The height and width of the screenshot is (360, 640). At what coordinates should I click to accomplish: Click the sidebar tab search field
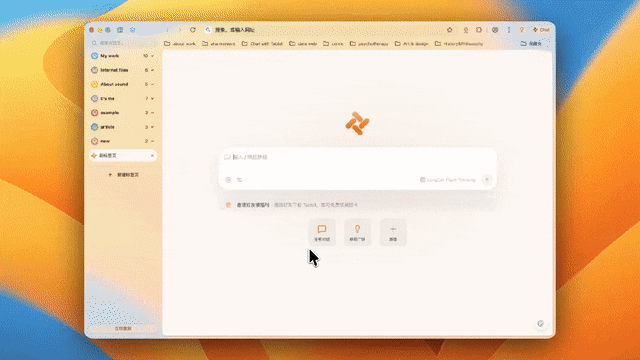[x=122, y=43]
